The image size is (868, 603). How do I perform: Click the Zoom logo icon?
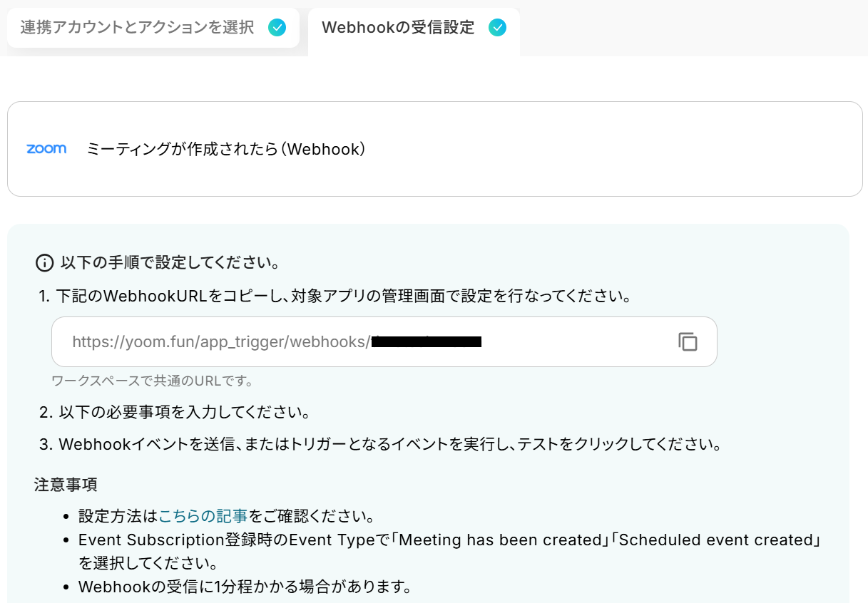click(46, 149)
